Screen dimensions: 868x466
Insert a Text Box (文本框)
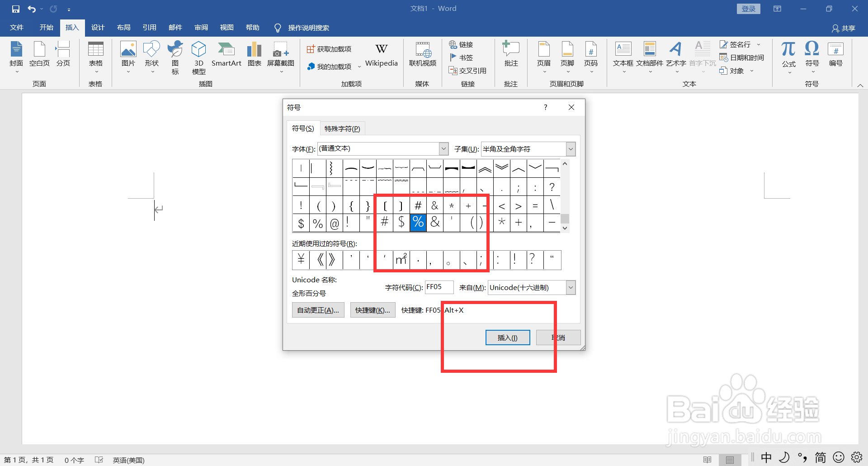[623, 57]
